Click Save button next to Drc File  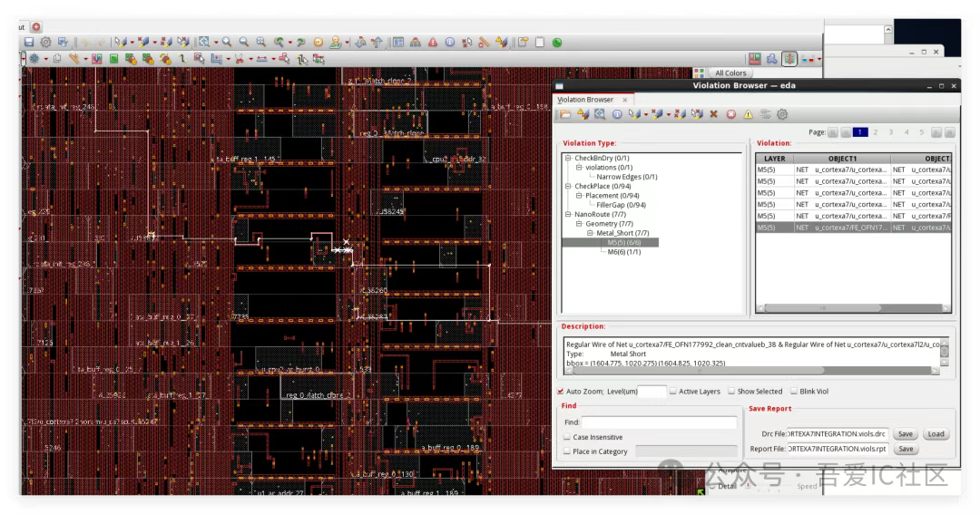(x=905, y=434)
